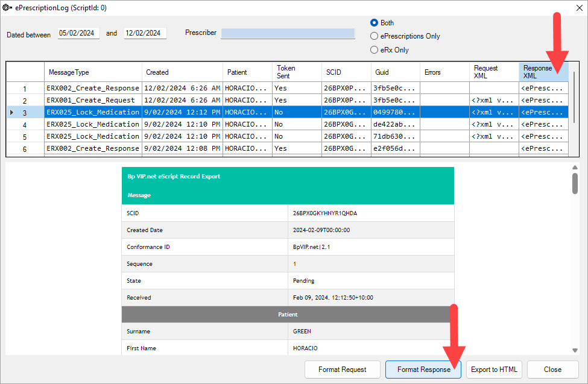The height and width of the screenshot is (384, 588).
Task: Click the Bp VIP.net eScript Record Export heading
Action: (x=174, y=176)
